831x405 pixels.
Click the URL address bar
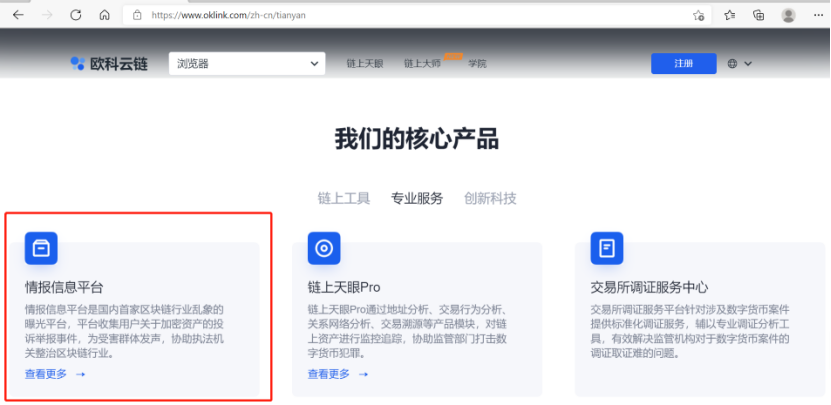pos(400,15)
